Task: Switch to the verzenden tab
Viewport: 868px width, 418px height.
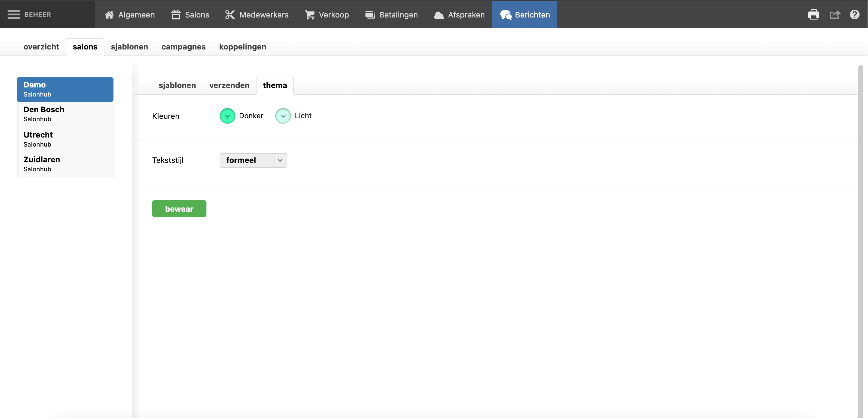Action: [x=229, y=85]
